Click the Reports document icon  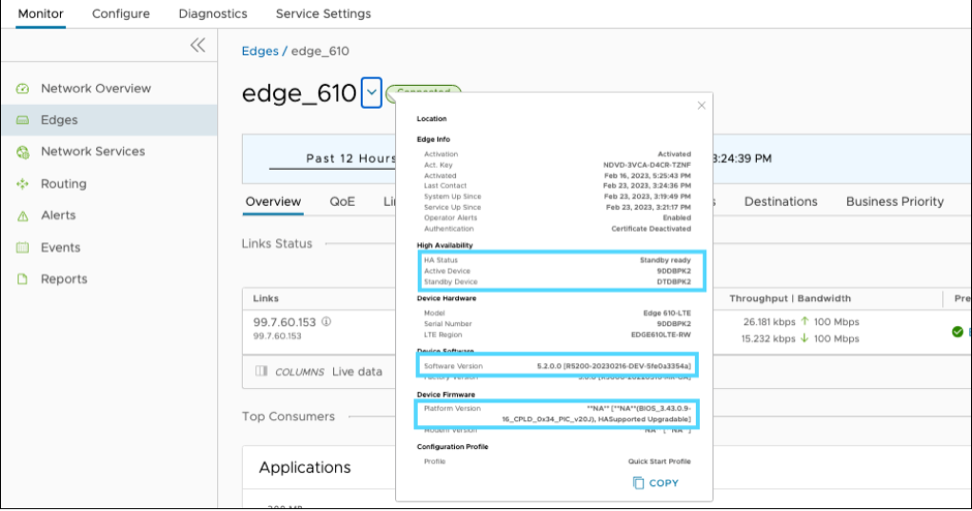(x=23, y=280)
